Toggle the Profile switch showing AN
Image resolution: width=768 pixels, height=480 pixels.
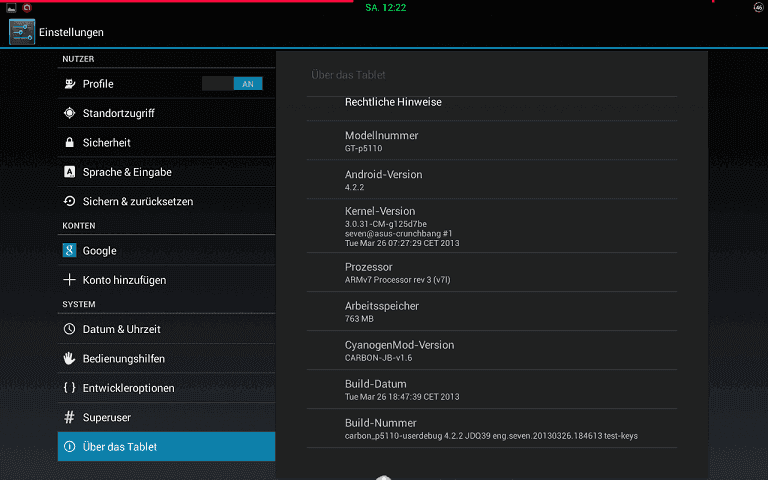click(x=232, y=84)
